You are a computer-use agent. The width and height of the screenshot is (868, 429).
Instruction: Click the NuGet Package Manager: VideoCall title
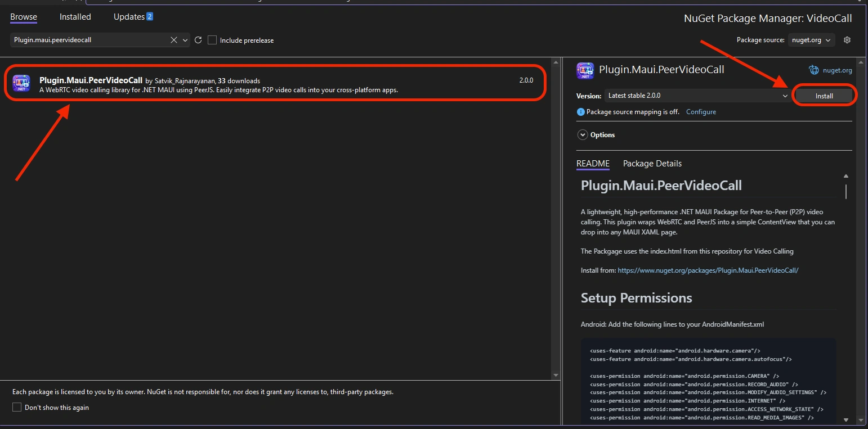(x=768, y=19)
